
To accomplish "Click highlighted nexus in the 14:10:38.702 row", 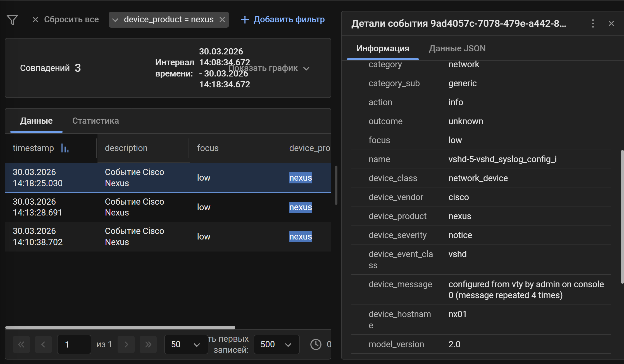I will coord(301,237).
